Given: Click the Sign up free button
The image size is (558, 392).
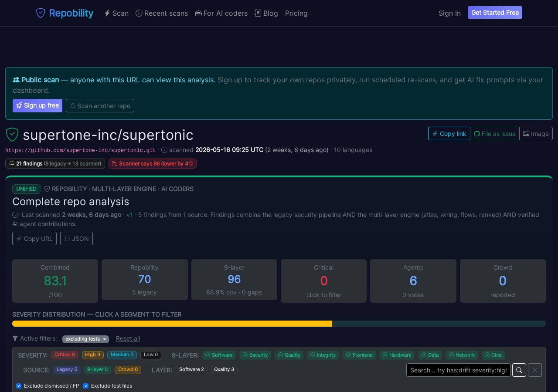Looking at the screenshot, I should [x=37, y=105].
